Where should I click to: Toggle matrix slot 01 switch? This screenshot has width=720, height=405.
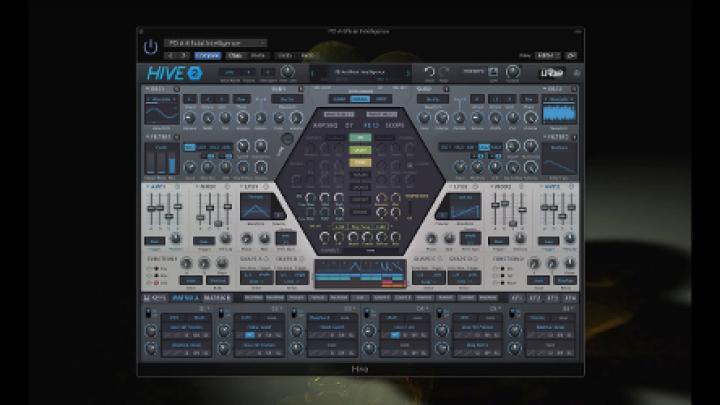point(149,314)
